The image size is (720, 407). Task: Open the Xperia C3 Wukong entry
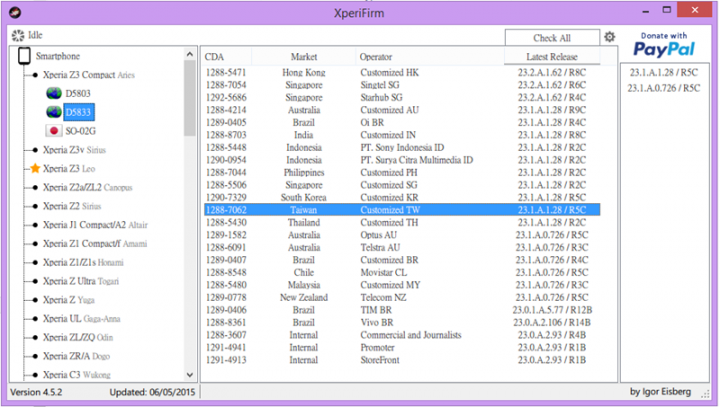tap(77, 375)
